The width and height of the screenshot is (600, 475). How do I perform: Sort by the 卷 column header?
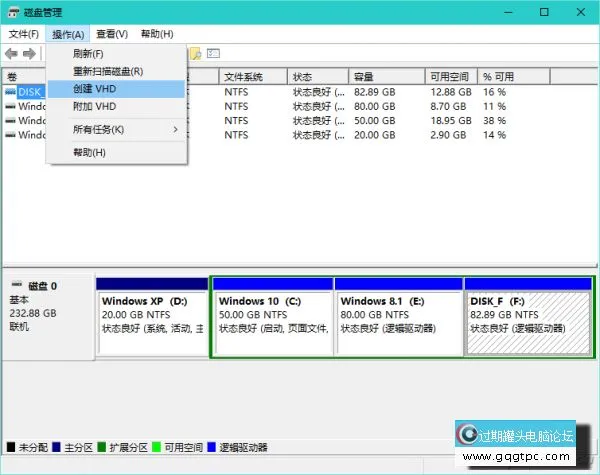[x=24, y=77]
